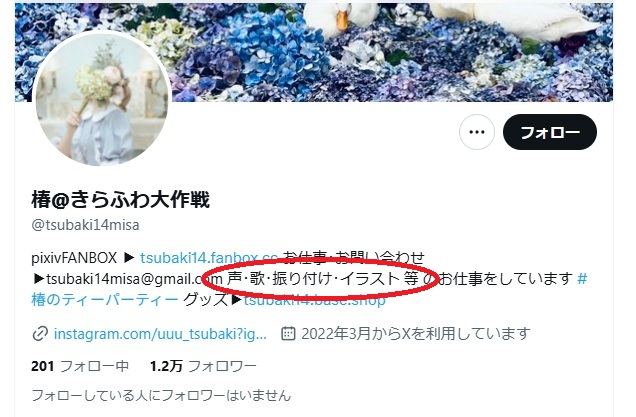Click the tsubaki14misa@gmail.com email address
The width and height of the screenshot is (636, 417).
pyautogui.click(x=134, y=279)
